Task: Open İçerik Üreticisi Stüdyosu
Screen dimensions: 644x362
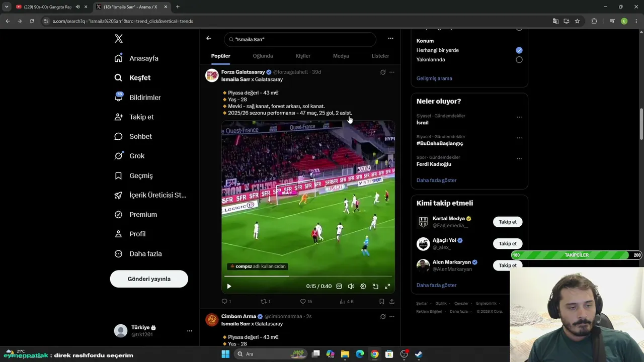Action: point(150,195)
